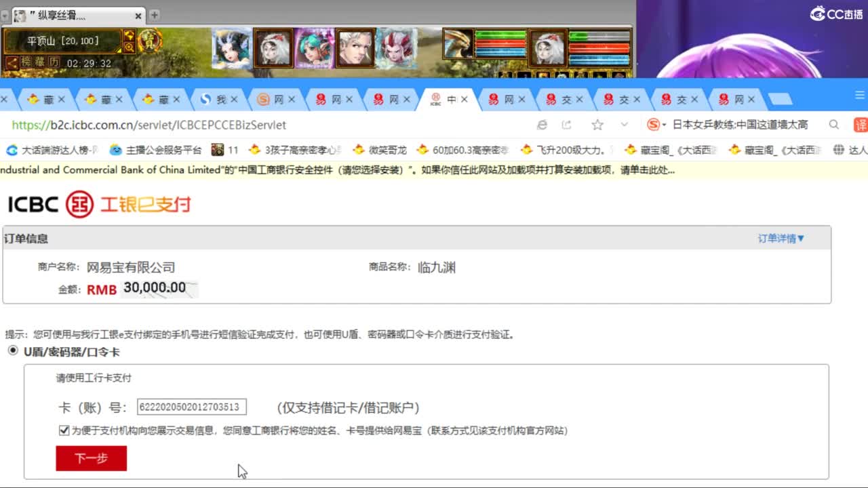Open 3孩子高亲密孝心 bookmark

(295, 150)
